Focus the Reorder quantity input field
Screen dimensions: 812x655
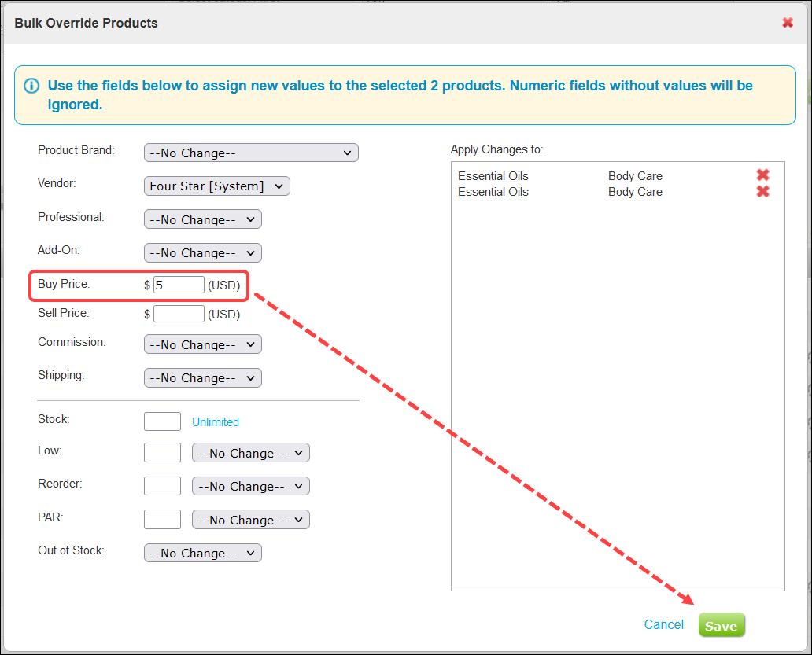[x=162, y=486]
